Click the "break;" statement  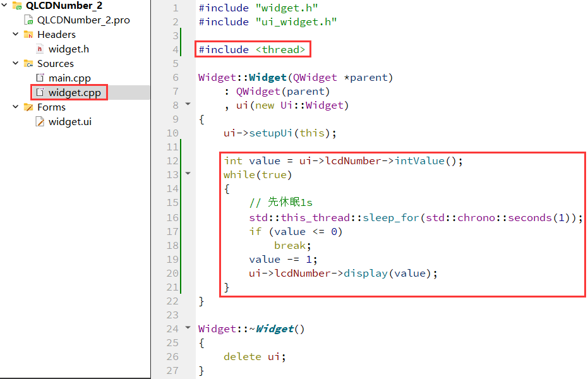tap(292, 246)
